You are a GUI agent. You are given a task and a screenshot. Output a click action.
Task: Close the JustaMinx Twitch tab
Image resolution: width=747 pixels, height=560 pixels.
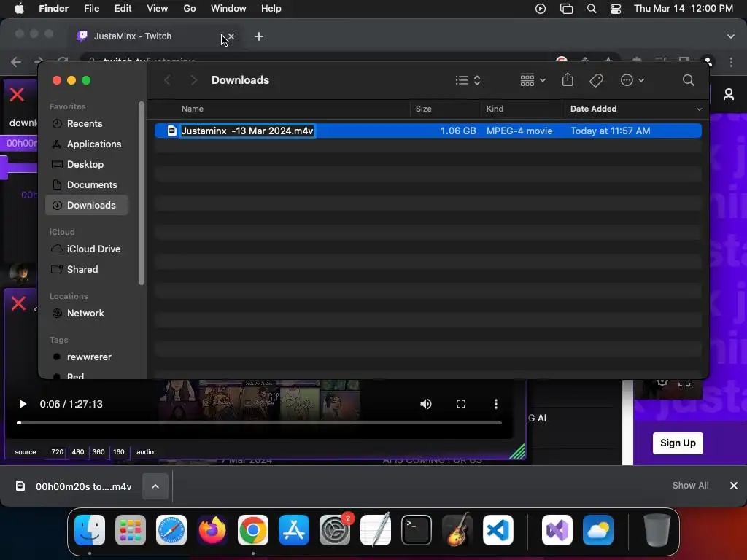231,36
